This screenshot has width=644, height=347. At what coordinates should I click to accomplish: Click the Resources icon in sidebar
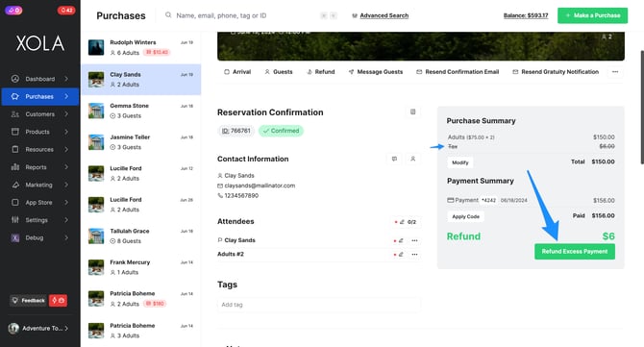coord(15,150)
